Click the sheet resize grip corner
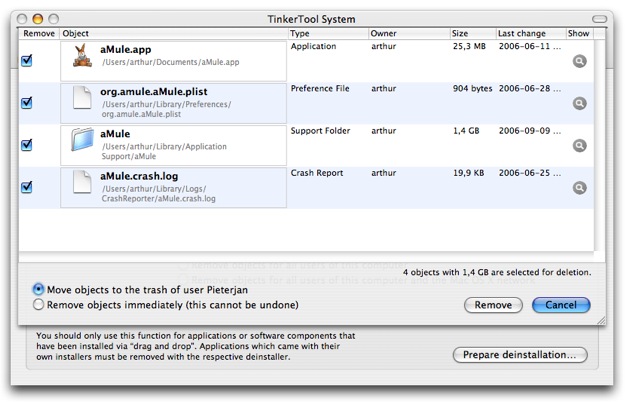The width and height of the screenshot is (630, 402). tap(601, 320)
